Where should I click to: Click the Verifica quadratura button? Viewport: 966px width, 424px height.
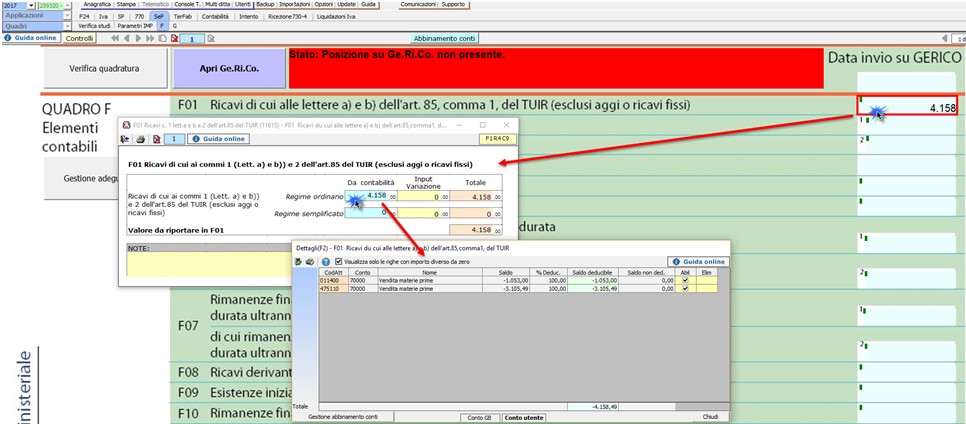click(104, 69)
